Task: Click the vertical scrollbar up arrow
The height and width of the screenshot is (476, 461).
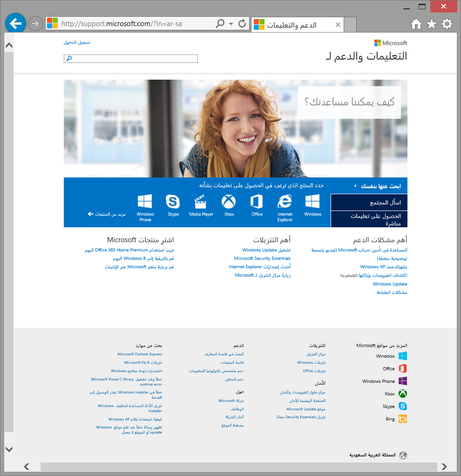Action: tap(9, 46)
